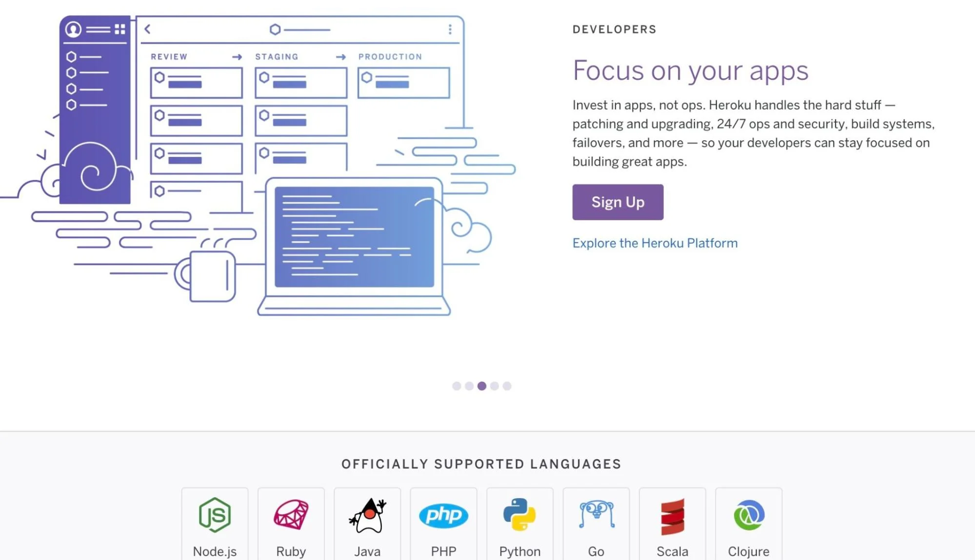Select the Scala language icon
Viewport: 975px width, 560px height.
673,517
